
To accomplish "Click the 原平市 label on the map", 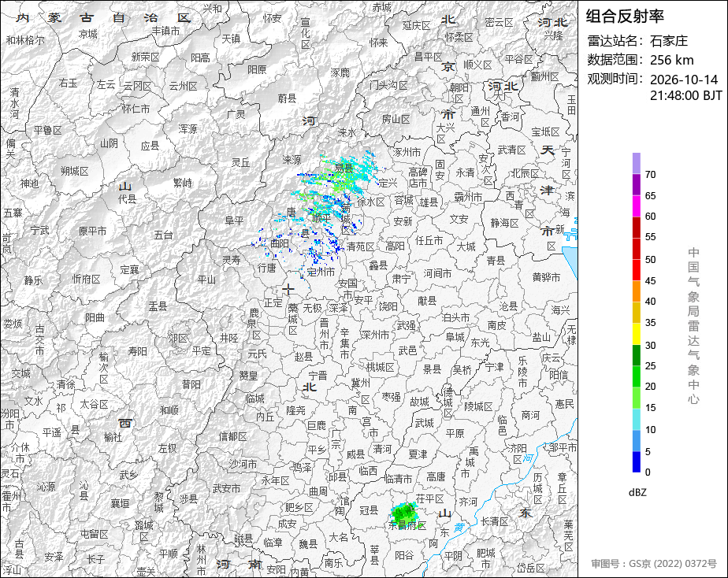I will (92, 231).
